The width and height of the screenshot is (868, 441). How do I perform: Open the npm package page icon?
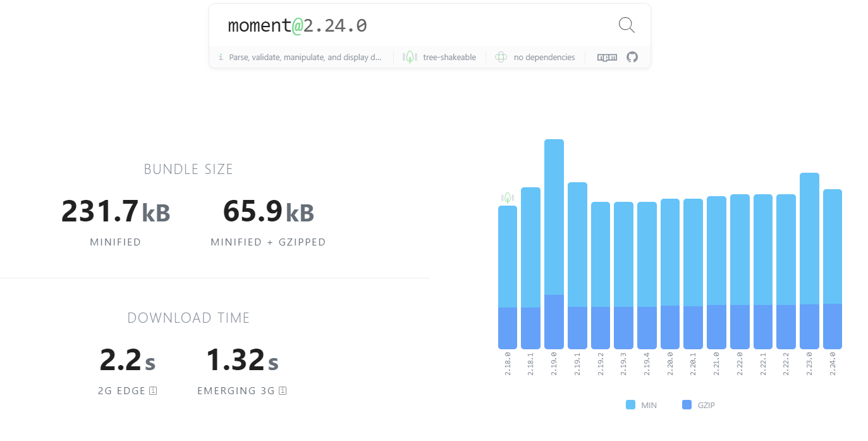pyautogui.click(x=607, y=58)
